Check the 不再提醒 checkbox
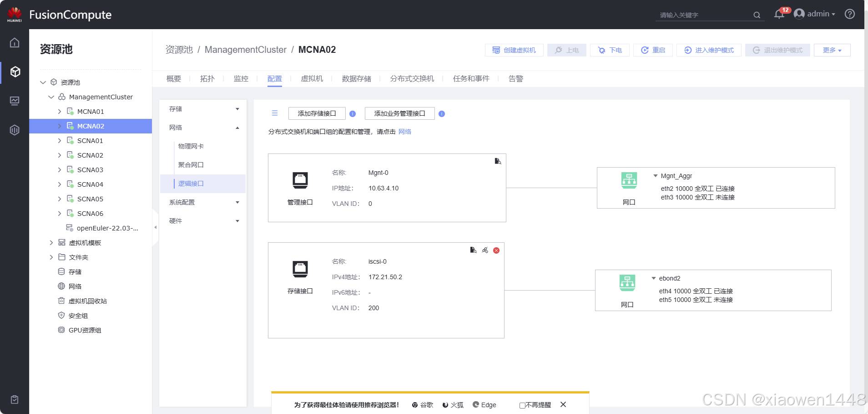 click(x=522, y=405)
